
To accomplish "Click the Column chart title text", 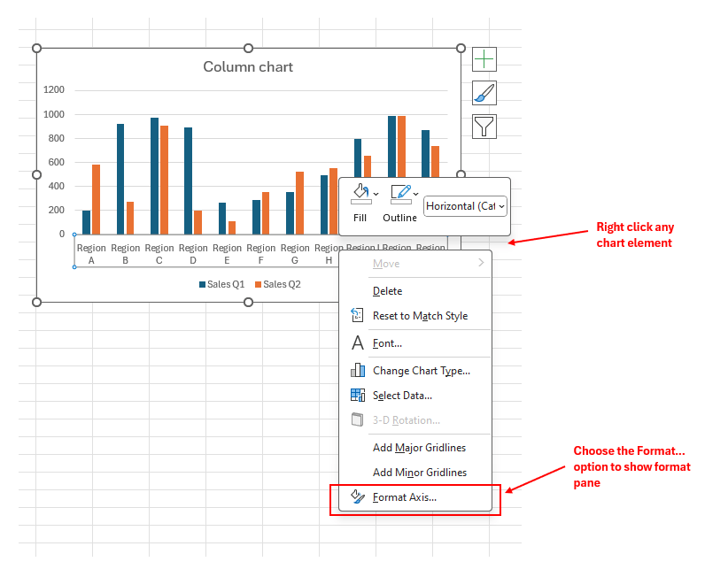I will pyautogui.click(x=248, y=67).
